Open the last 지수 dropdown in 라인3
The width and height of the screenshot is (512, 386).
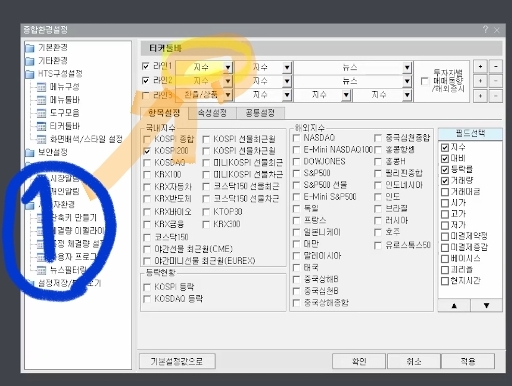(x=407, y=95)
